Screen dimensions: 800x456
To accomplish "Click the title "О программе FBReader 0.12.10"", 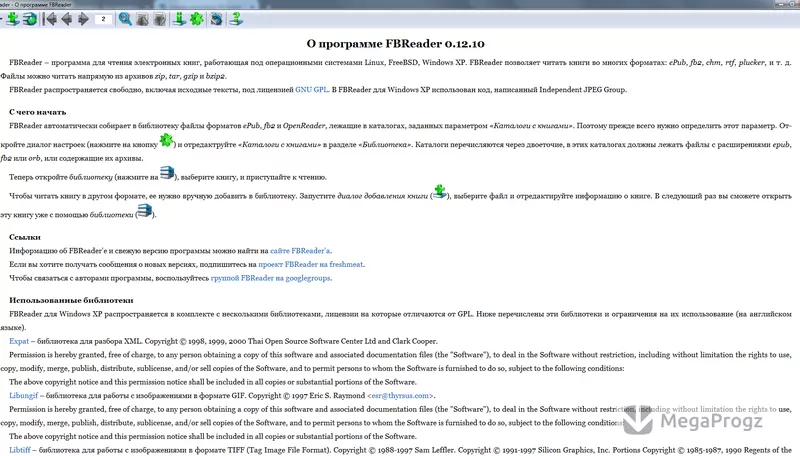I will point(395,44).
